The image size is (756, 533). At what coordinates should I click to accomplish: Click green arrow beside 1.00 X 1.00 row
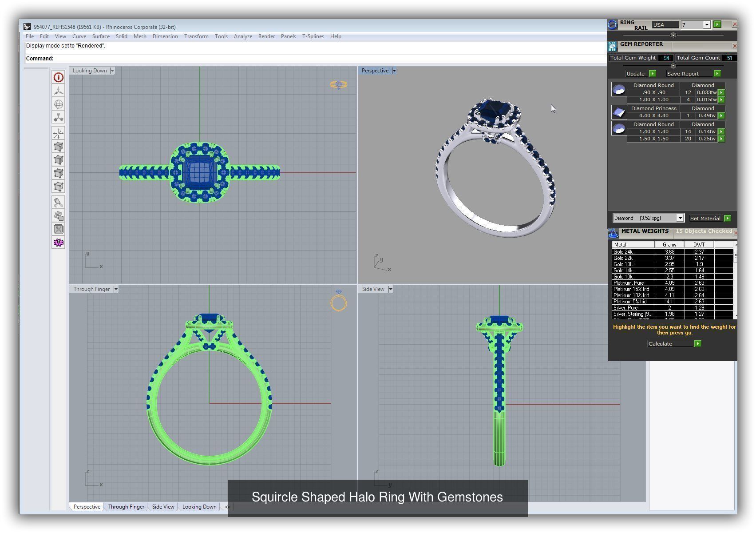point(721,99)
